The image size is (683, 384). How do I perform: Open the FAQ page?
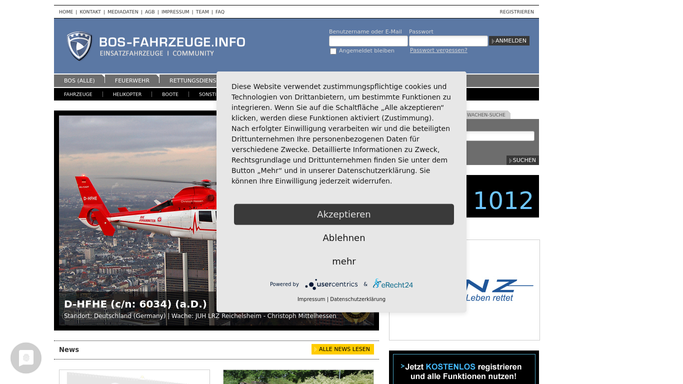point(220,12)
